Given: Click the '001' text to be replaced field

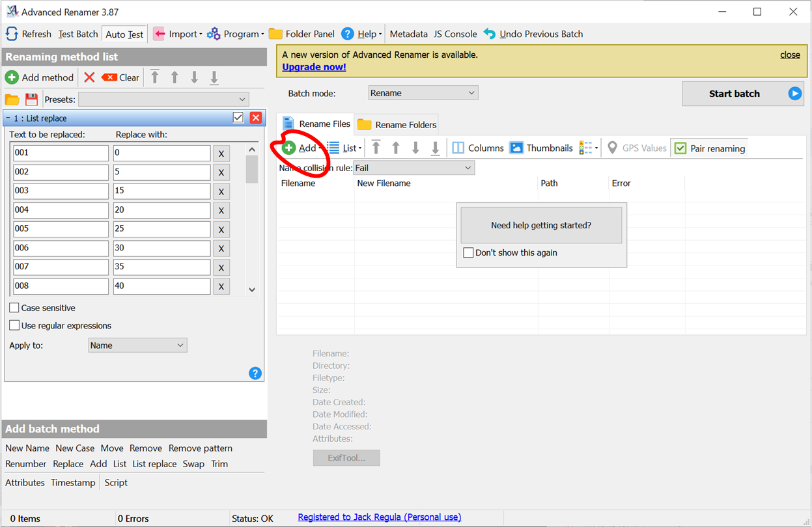Looking at the screenshot, I should point(61,153).
